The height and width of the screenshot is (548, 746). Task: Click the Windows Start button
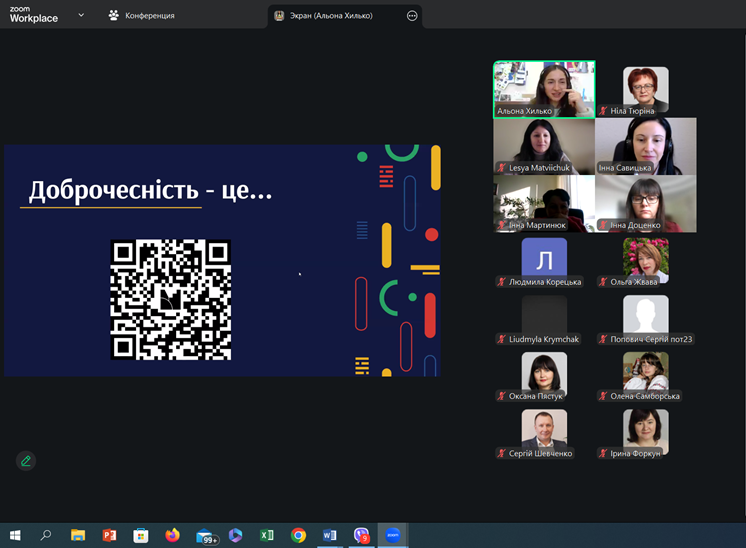pos(14,535)
